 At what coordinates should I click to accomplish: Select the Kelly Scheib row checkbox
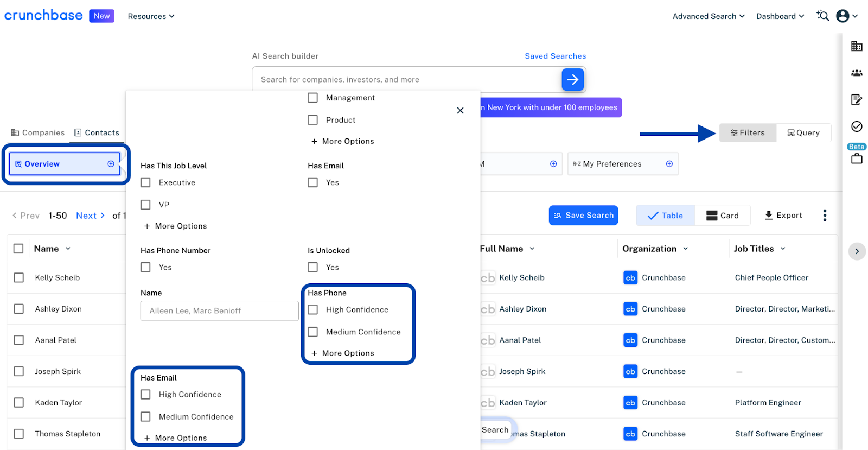pyautogui.click(x=18, y=277)
